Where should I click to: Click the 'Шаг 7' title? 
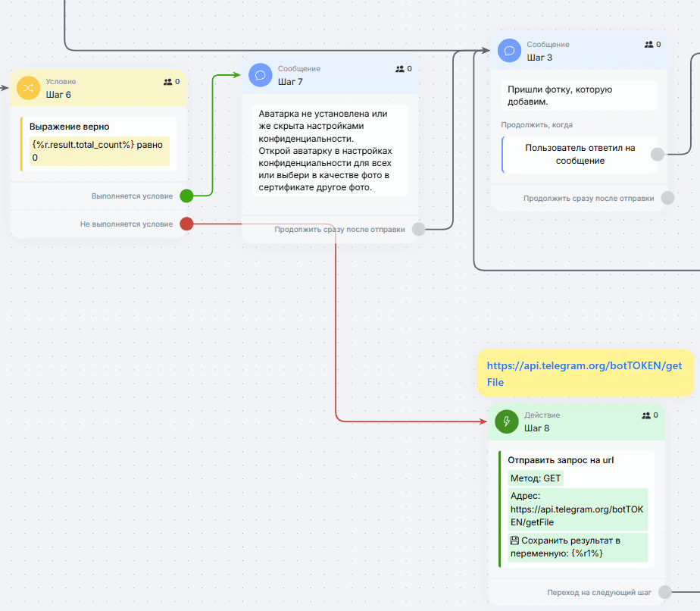290,82
